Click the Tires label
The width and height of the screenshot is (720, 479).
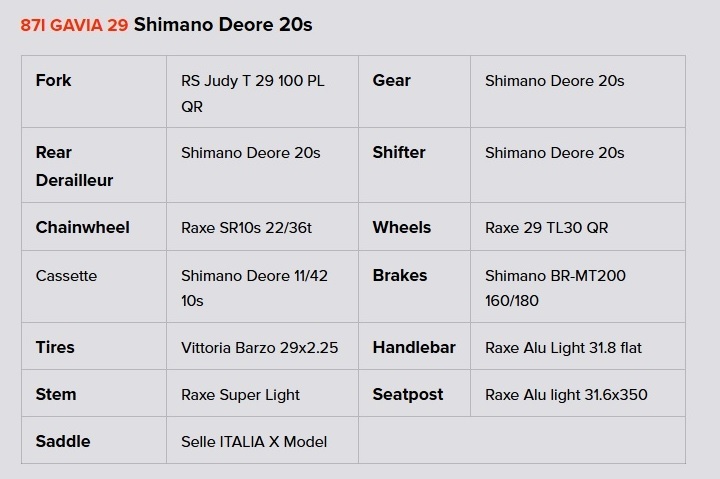click(x=55, y=347)
